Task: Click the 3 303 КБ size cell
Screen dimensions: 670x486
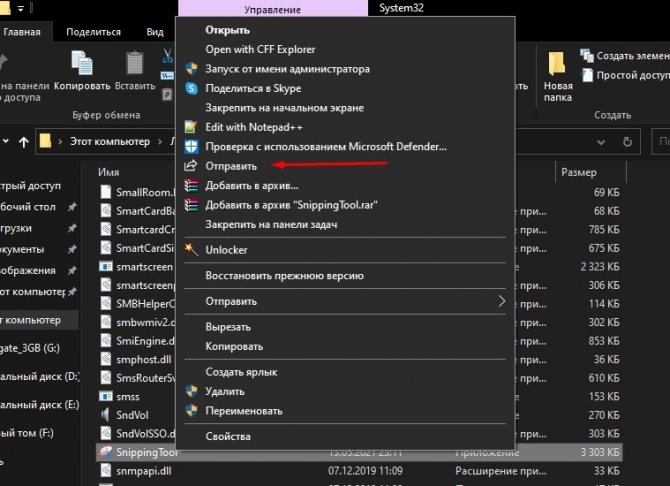Action: (599, 452)
